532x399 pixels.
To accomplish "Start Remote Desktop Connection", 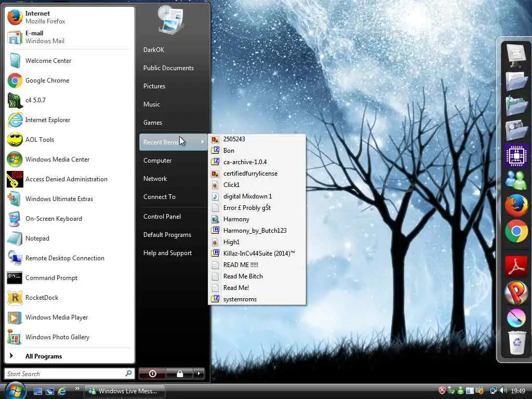I will (x=70, y=258).
